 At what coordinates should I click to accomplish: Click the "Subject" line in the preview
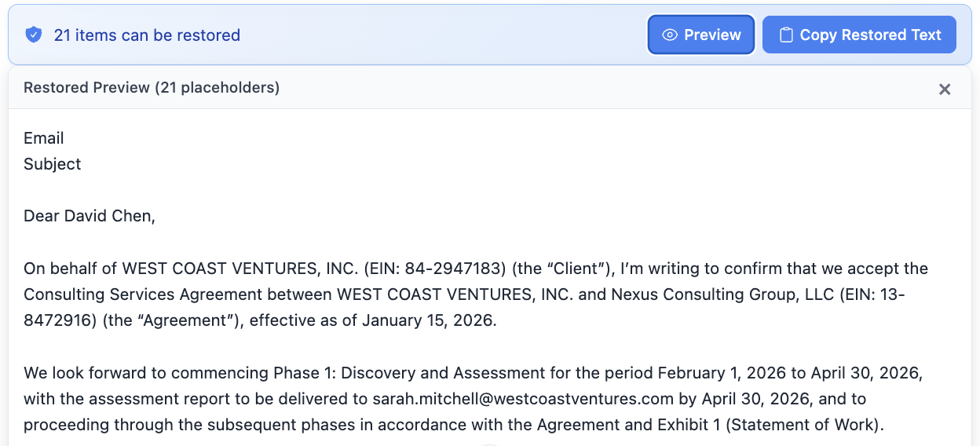tap(53, 165)
